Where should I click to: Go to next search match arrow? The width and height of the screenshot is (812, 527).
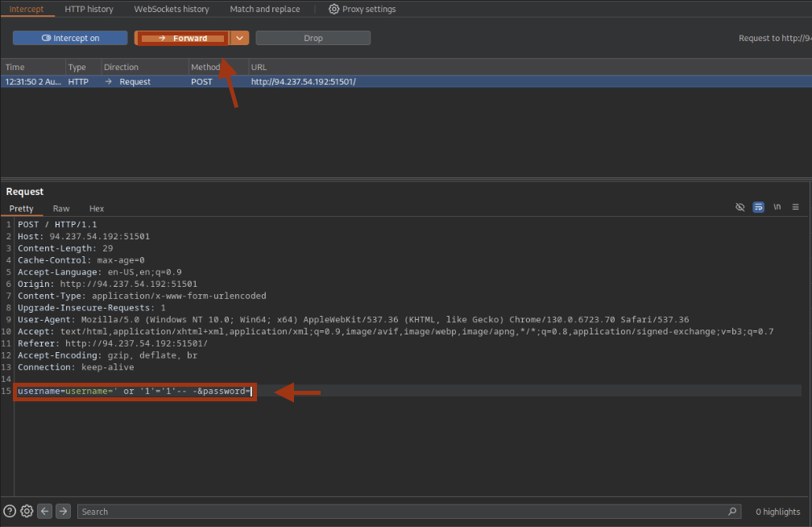[x=63, y=512]
